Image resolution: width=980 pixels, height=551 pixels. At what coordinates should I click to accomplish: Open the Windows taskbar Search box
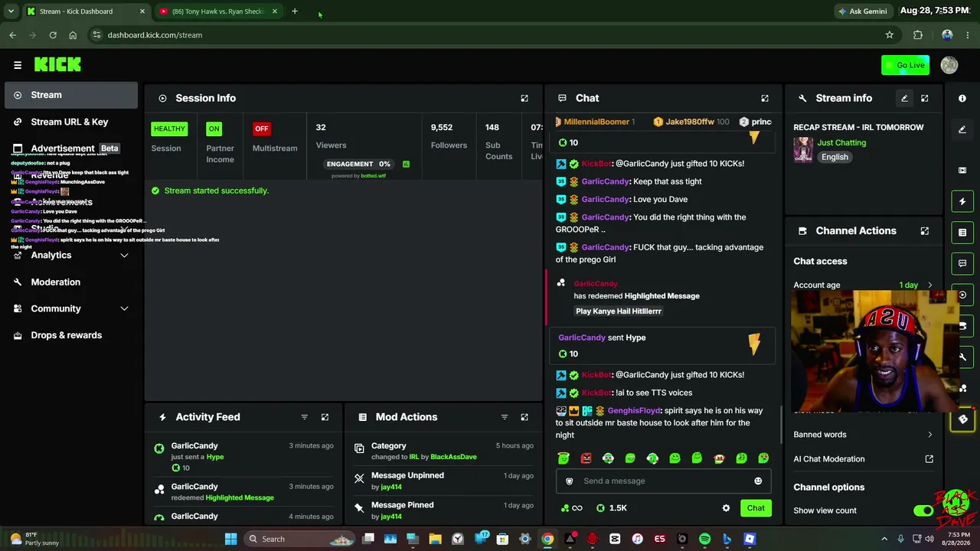tap(299, 539)
